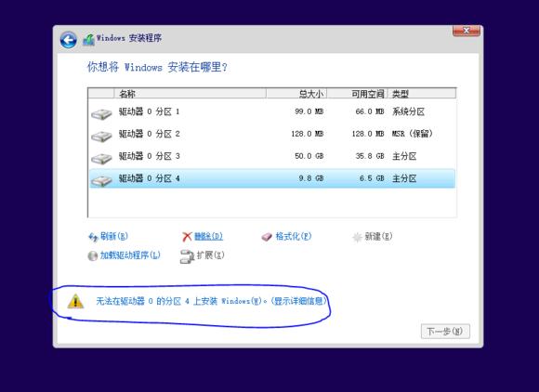Click drive icon for 驱动器 0 分区 2
The width and height of the screenshot is (539, 392).
coord(101,136)
